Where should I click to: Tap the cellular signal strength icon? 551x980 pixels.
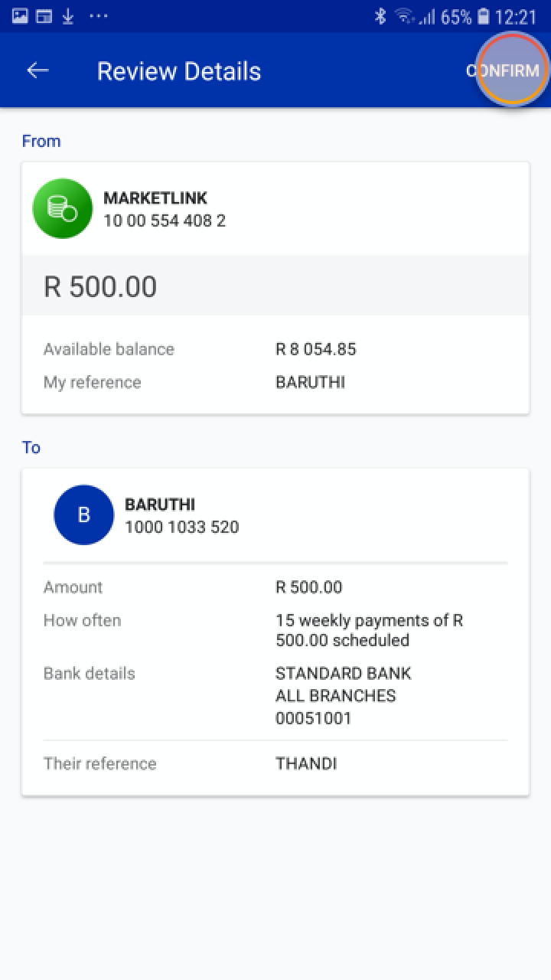[x=427, y=17]
